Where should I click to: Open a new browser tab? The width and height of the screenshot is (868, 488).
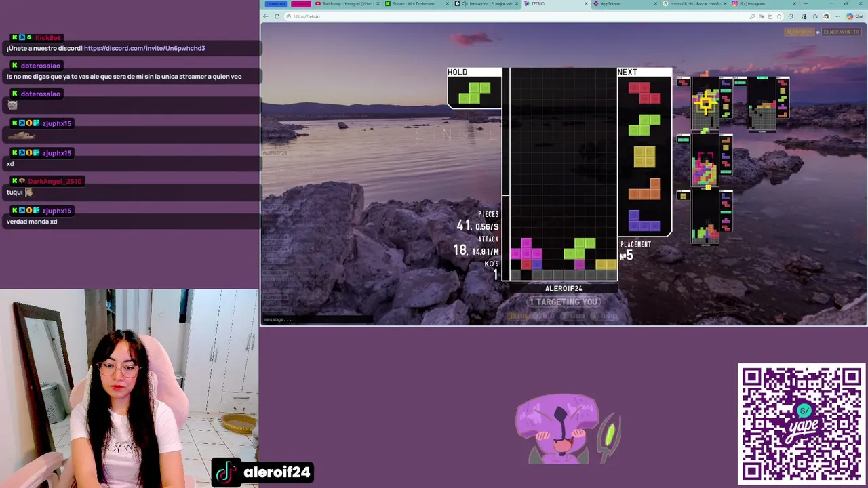[805, 4]
